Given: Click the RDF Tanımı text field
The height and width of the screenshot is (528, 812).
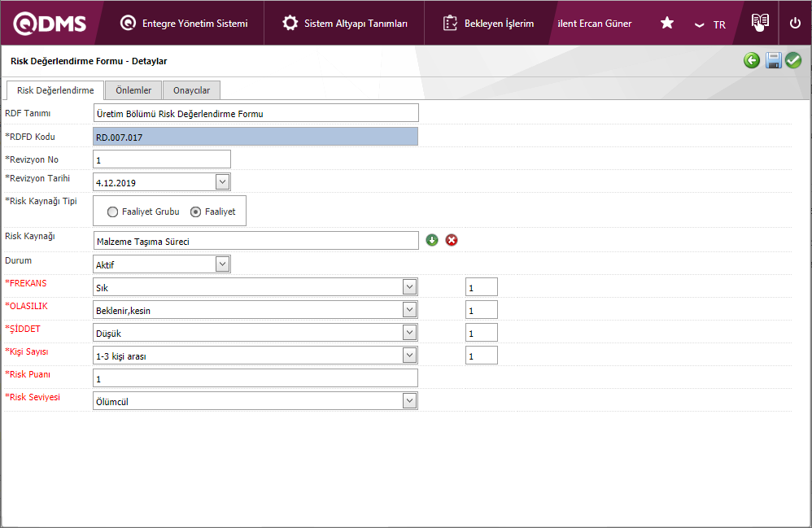Looking at the screenshot, I should click(255, 113).
